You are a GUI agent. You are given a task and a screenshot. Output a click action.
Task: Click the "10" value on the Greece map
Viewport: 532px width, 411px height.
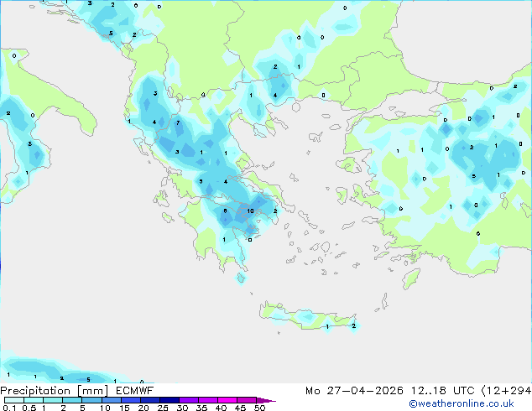click(x=250, y=211)
